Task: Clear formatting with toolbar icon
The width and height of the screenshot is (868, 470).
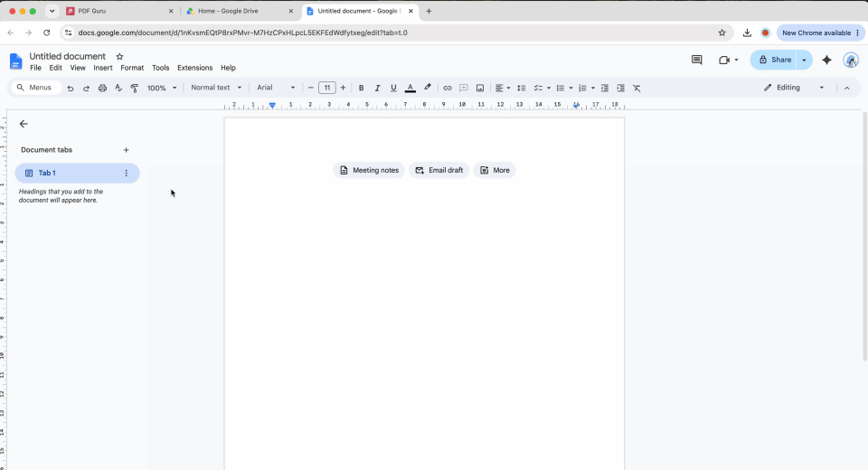Action: pos(637,88)
